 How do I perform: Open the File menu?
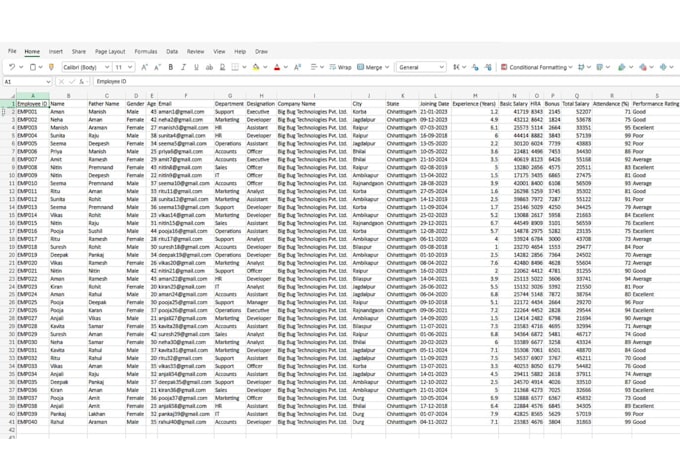(x=12, y=51)
